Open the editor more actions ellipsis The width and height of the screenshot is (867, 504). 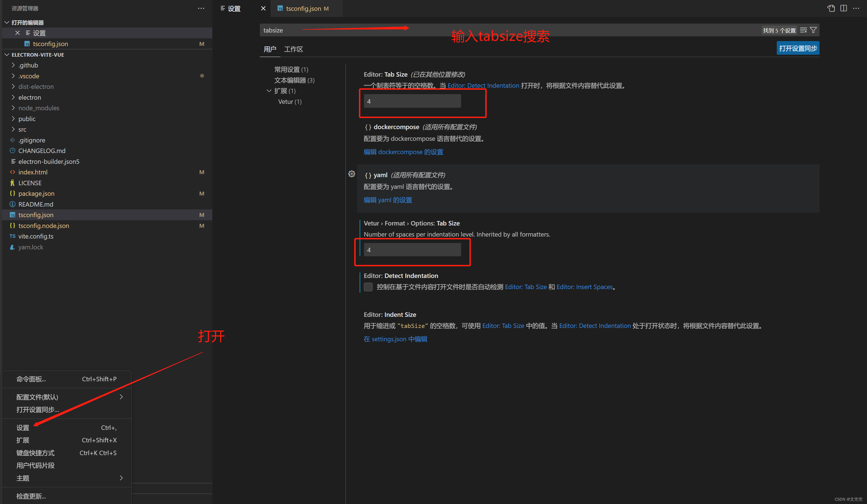coord(856,8)
